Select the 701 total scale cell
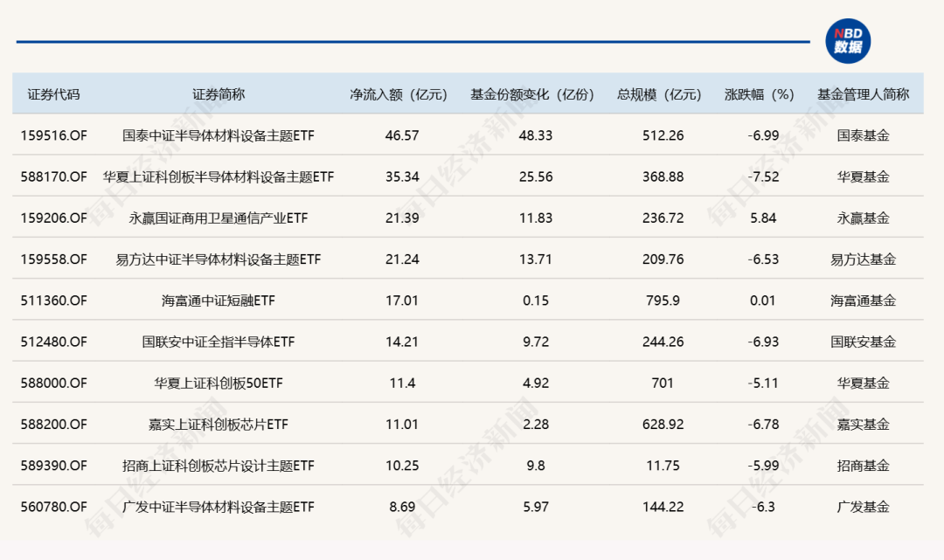The image size is (944, 560). coord(663,384)
